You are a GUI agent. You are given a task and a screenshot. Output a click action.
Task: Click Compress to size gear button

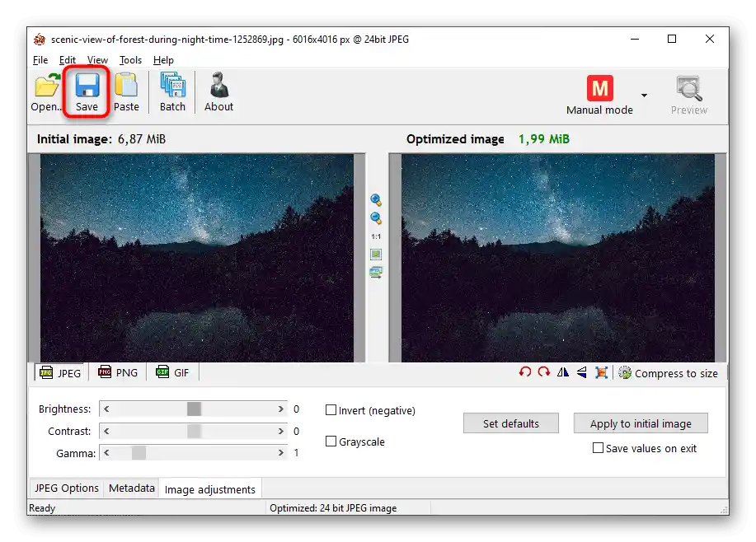tap(669, 373)
